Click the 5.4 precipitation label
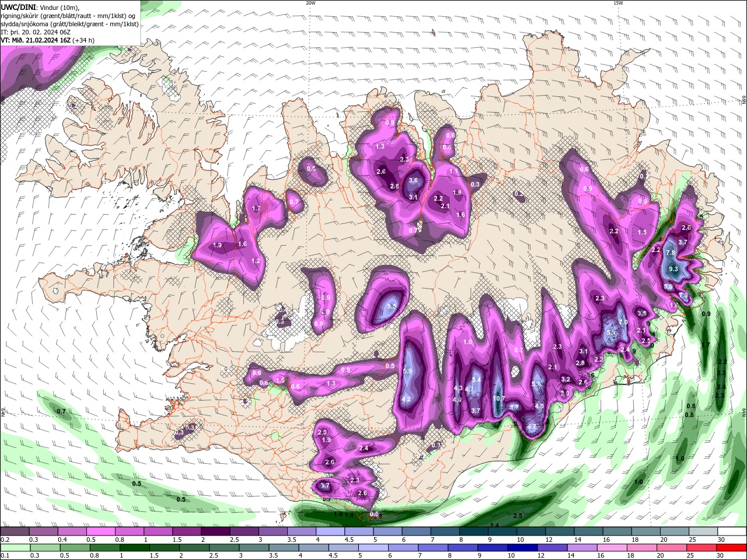This screenshot has height=560, width=747. [476, 380]
